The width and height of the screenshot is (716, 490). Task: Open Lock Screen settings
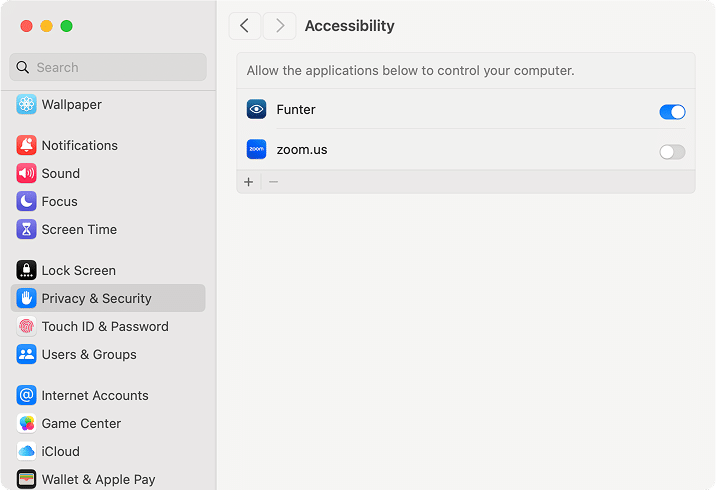point(108,270)
